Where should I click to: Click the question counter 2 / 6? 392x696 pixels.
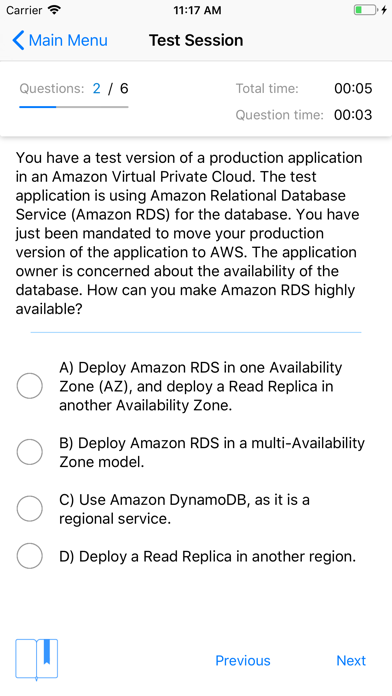pyautogui.click(x=111, y=88)
